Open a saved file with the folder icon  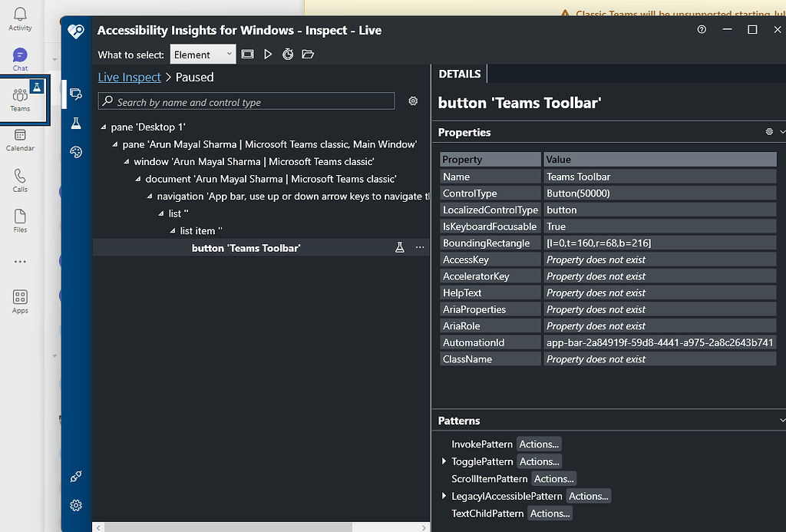(x=306, y=54)
